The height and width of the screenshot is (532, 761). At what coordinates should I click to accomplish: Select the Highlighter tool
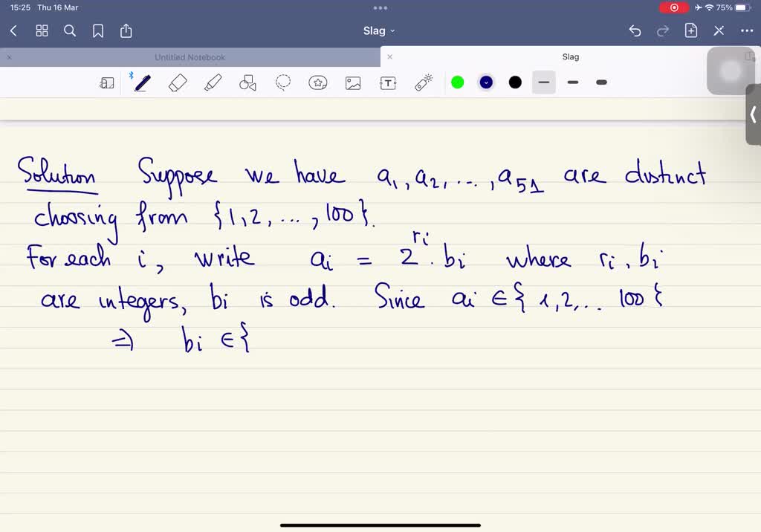click(213, 82)
